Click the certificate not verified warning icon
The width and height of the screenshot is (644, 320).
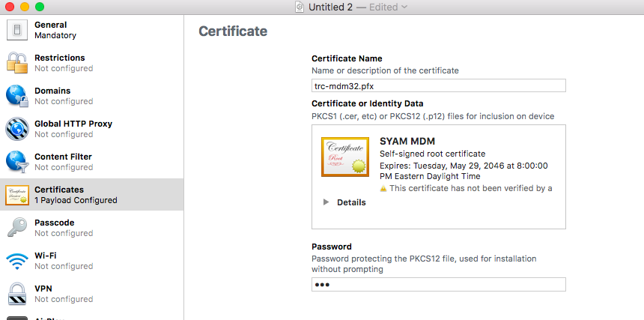pos(383,189)
